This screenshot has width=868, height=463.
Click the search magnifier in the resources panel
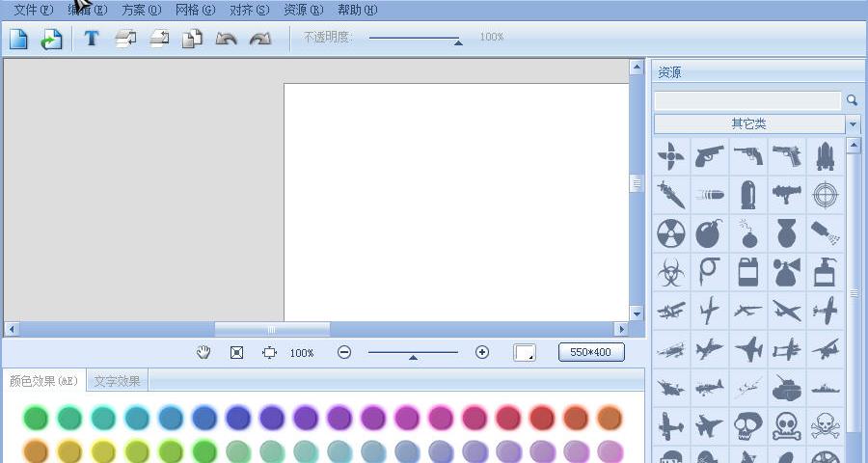click(852, 100)
